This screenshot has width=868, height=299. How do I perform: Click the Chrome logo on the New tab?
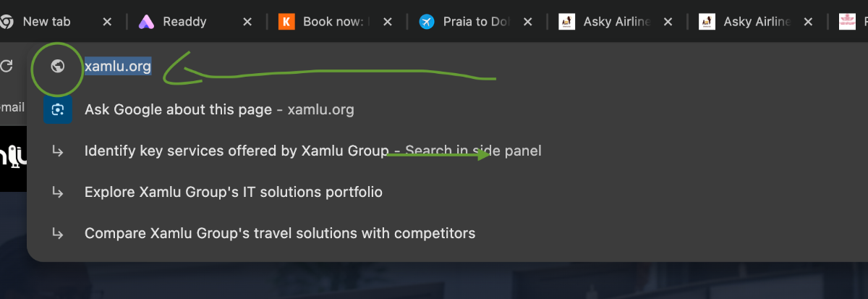pyautogui.click(x=7, y=22)
